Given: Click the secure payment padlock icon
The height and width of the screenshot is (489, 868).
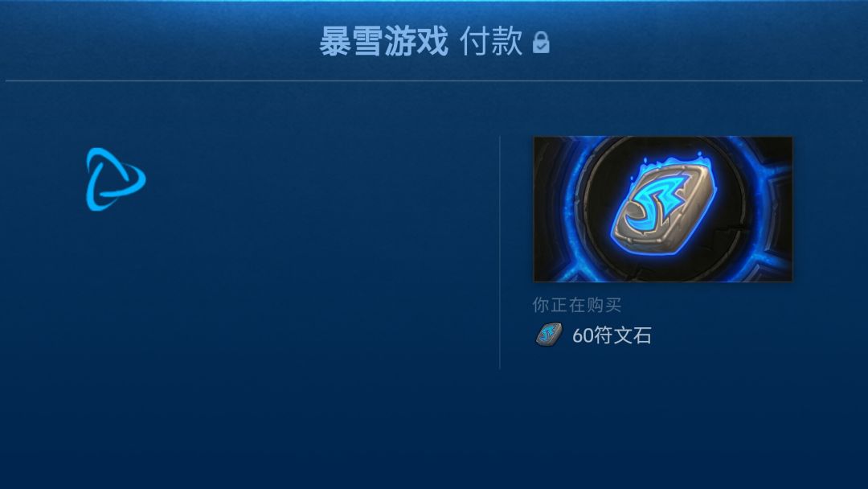Looking at the screenshot, I should tap(541, 43).
